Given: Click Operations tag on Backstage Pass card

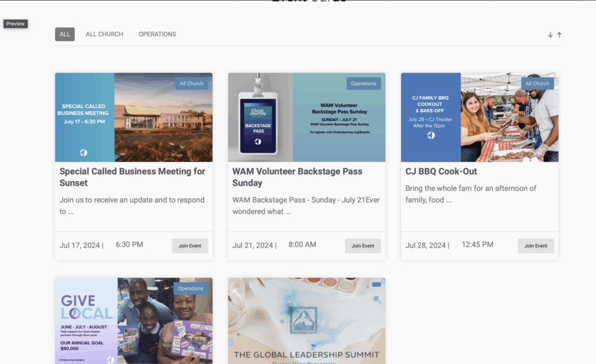Looking at the screenshot, I should click(364, 84).
